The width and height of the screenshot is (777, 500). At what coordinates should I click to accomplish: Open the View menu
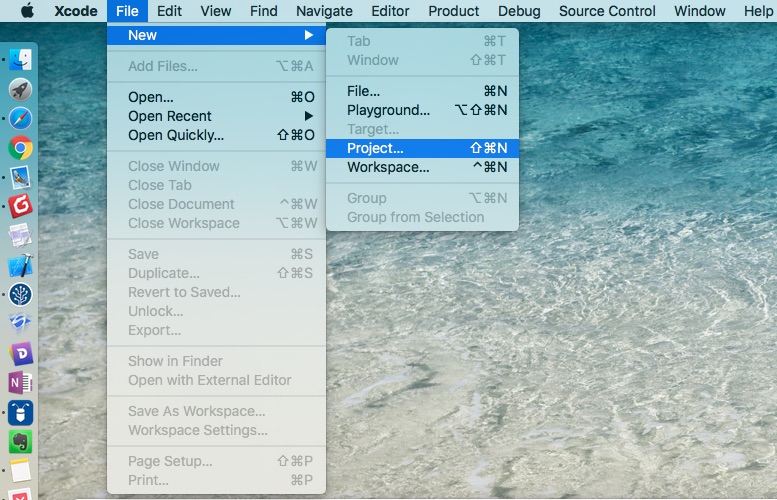tap(216, 10)
